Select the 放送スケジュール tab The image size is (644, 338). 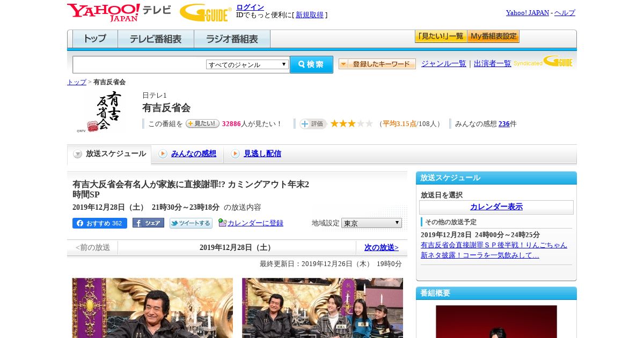[x=109, y=154]
